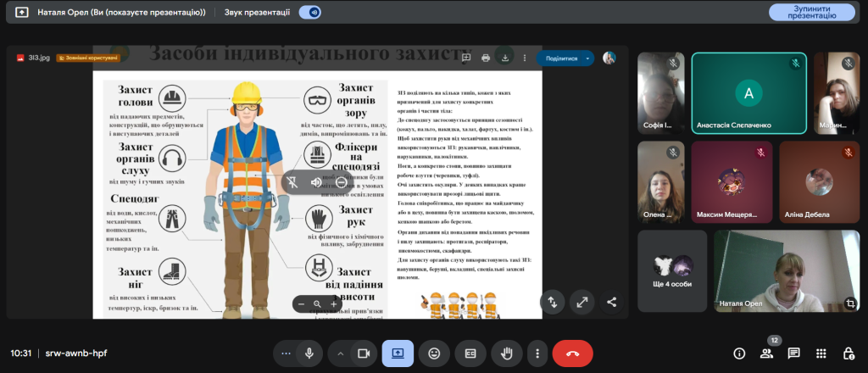Open meeting details info icon
868x373 pixels.
pyautogui.click(x=739, y=354)
